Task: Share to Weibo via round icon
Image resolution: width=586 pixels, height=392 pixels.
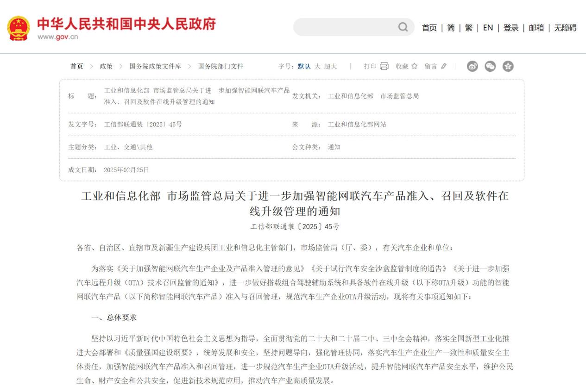Action: click(x=473, y=66)
